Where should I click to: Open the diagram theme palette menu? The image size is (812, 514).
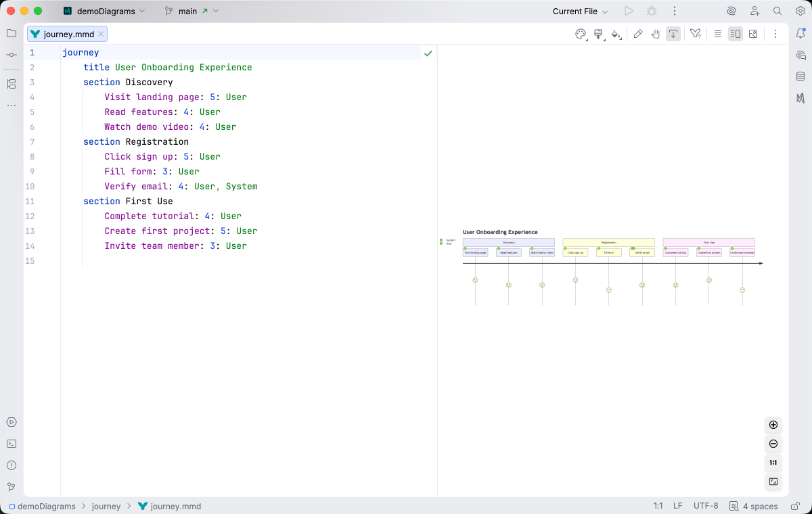coord(581,34)
